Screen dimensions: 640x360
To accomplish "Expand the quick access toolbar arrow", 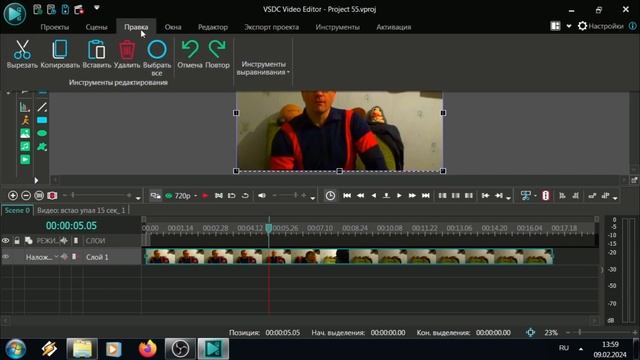I will point(97,8).
